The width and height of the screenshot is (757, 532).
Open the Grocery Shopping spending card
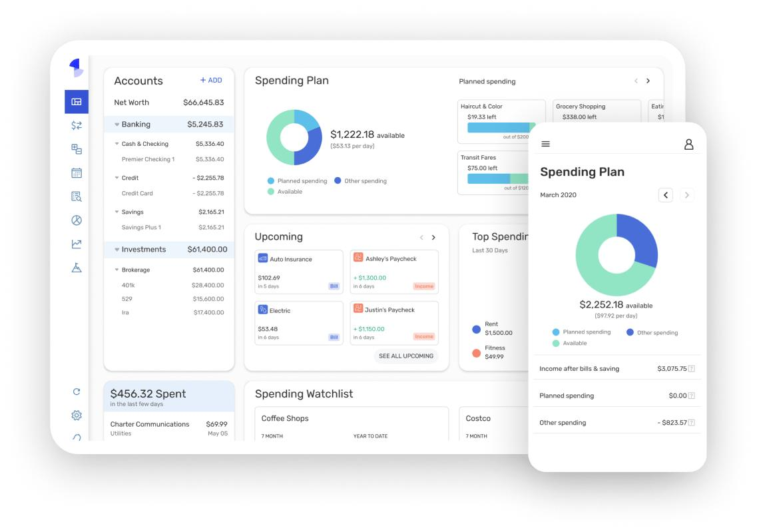[597, 112]
